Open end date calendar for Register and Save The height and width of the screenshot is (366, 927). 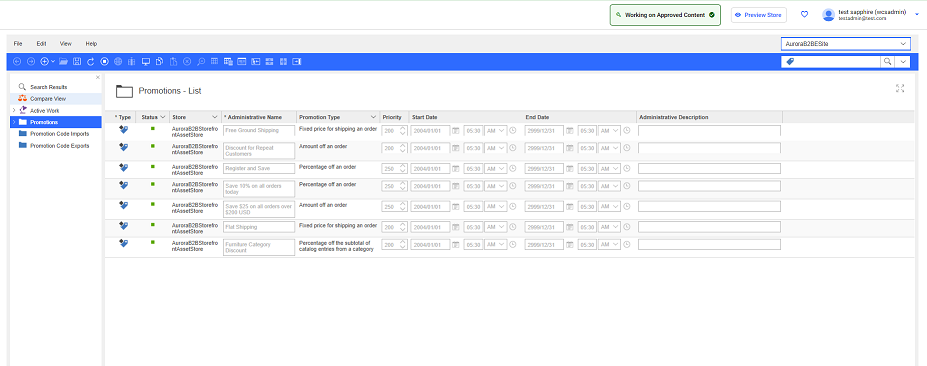tap(569, 169)
